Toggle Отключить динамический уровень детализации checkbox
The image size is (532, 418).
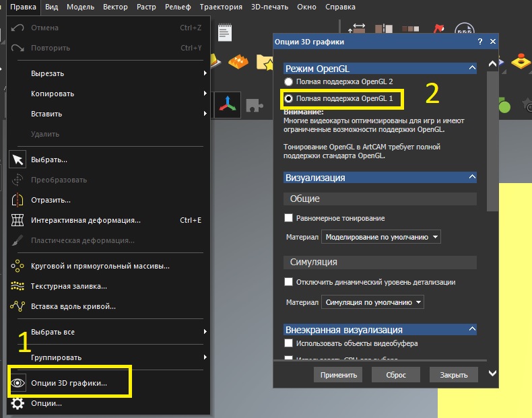pos(288,282)
